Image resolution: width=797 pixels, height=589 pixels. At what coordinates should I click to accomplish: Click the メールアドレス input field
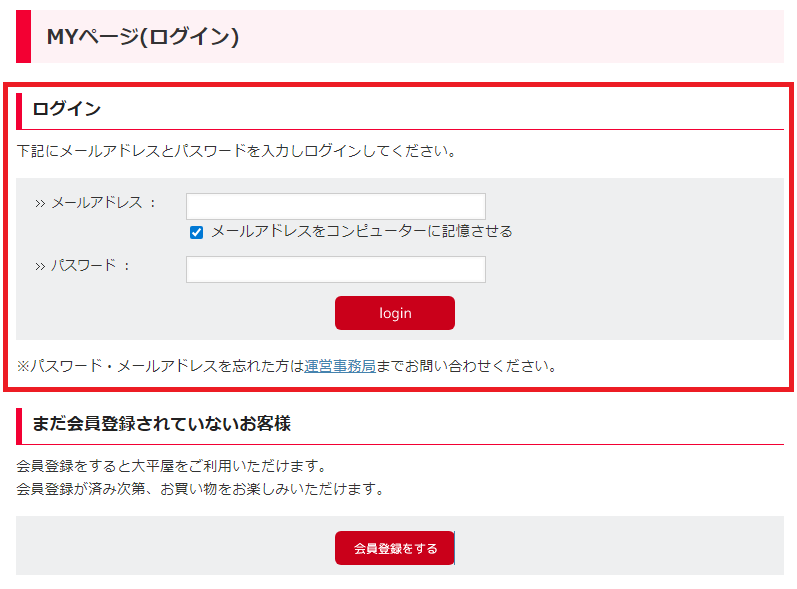click(335, 206)
